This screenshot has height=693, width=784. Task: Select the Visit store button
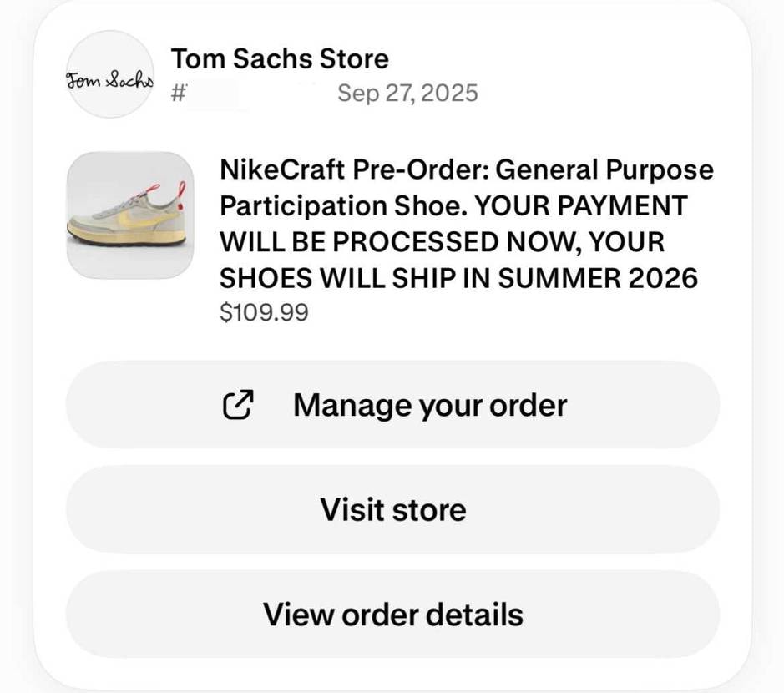(392, 509)
